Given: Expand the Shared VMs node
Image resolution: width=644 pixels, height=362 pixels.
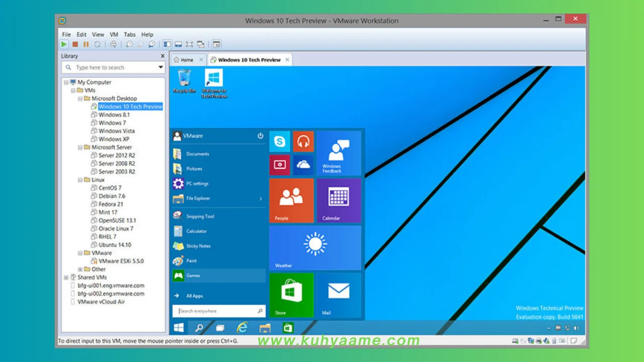Looking at the screenshot, I should [x=66, y=278].
